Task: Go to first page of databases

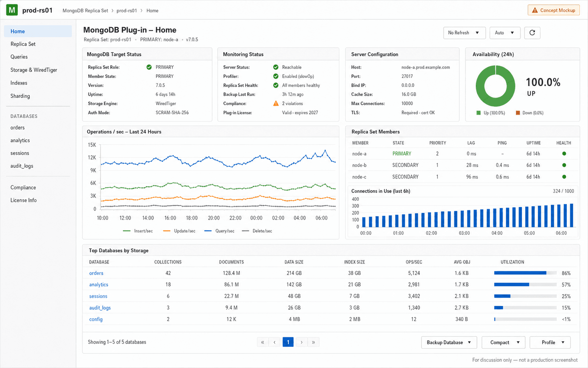Action: point(262,342)
